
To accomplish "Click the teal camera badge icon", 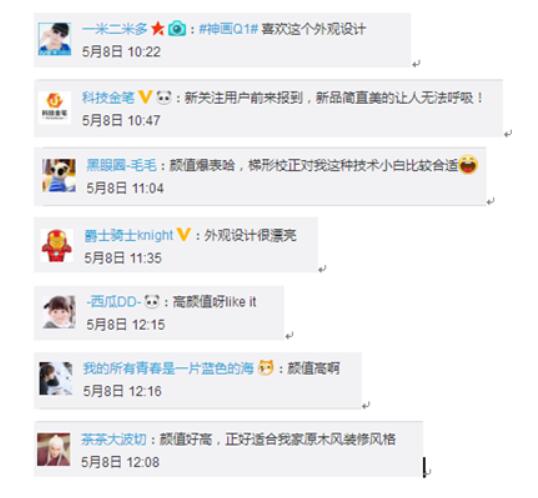I will [x=177, y=29].
